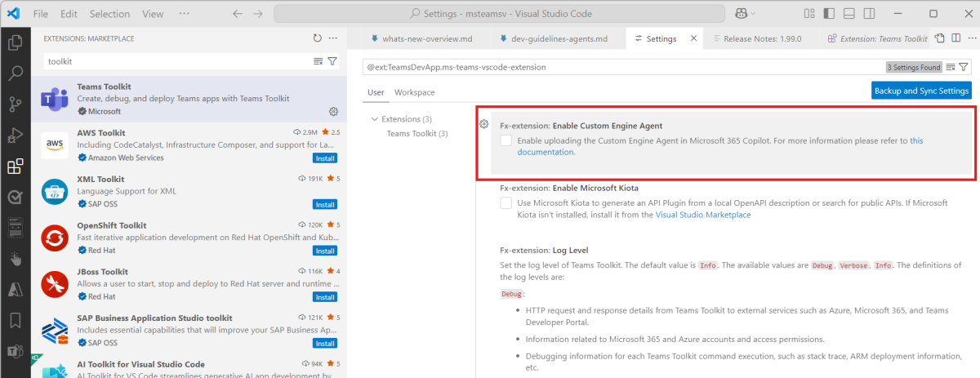Open Extensions panel more actions menu
980x378 pixels.
pyautogui.click(x=333, y=38)
